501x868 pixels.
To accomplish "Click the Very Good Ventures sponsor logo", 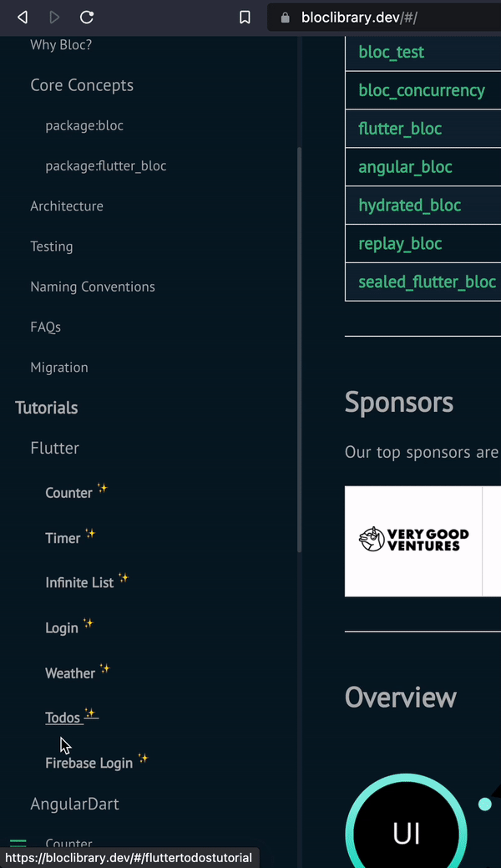I will 414,541.
